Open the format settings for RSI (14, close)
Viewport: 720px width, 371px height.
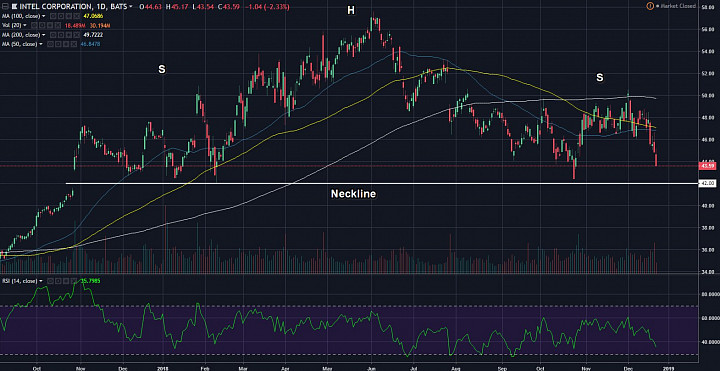tap(58, 281)
